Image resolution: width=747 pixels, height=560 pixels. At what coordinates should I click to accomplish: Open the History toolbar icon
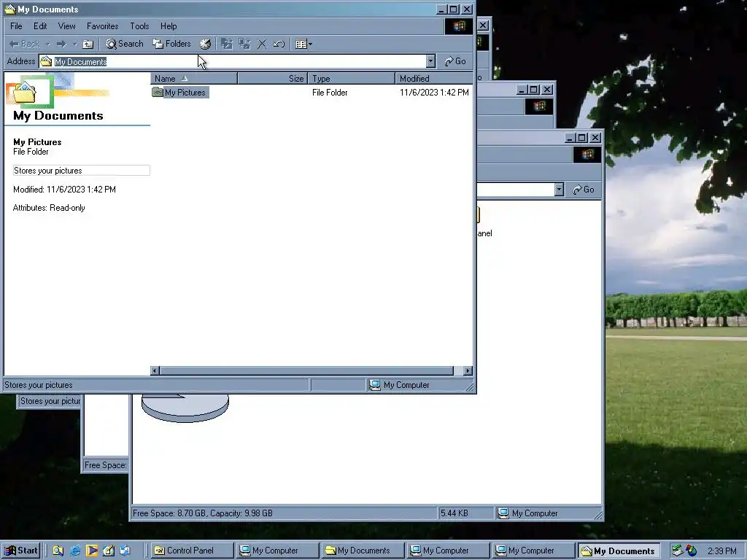pyautogui.click(x=205, y=44)
